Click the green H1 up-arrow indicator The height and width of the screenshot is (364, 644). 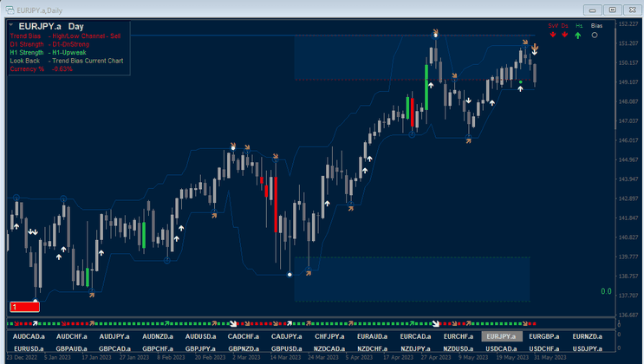pyautogui.click(x=578, y=36)
